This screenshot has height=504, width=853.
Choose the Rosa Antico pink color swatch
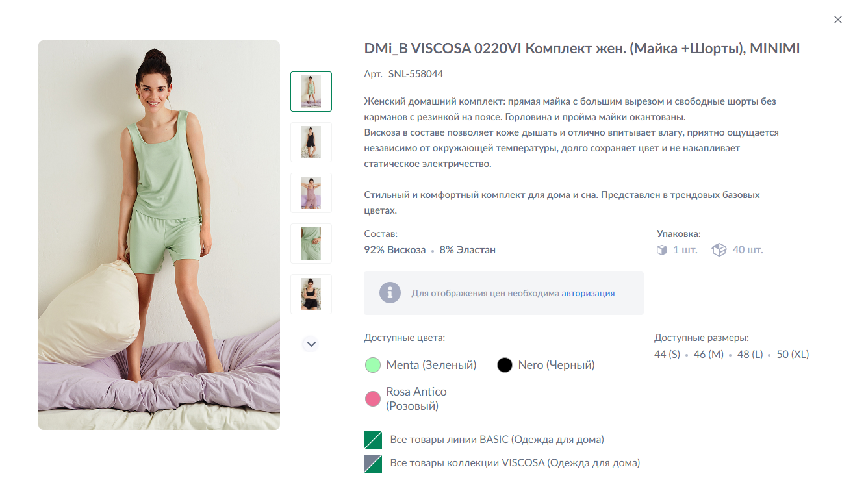[x=372, y=399]
